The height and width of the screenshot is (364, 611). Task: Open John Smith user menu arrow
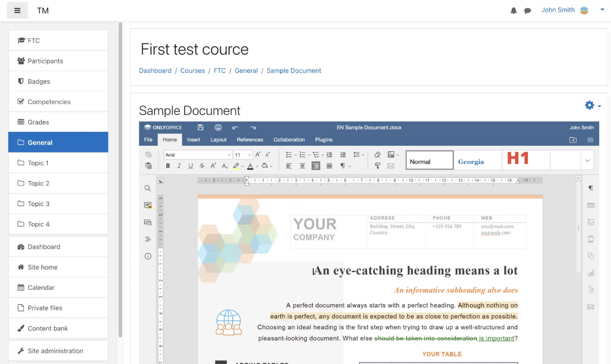click(602, 10)
